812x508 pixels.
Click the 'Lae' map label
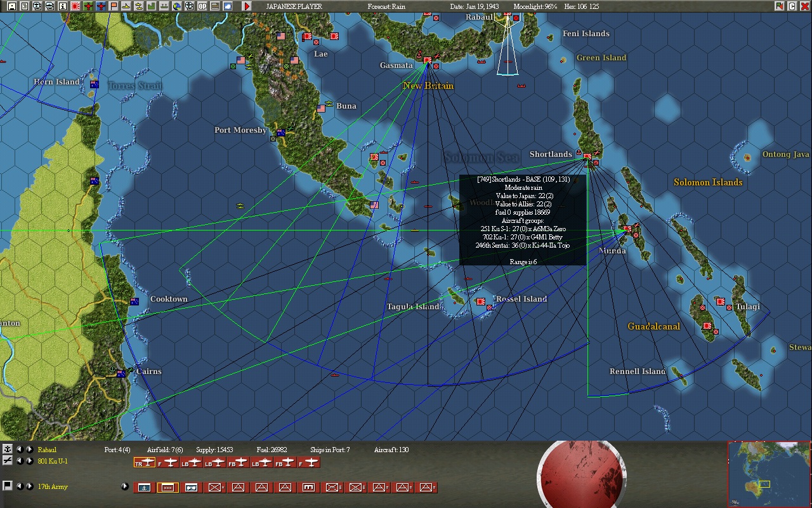tap(321, 54)
